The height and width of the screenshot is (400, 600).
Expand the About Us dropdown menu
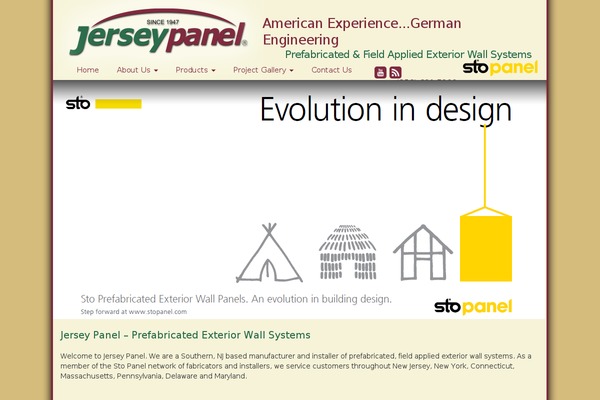pyautogui.click(x=137, y=70)
